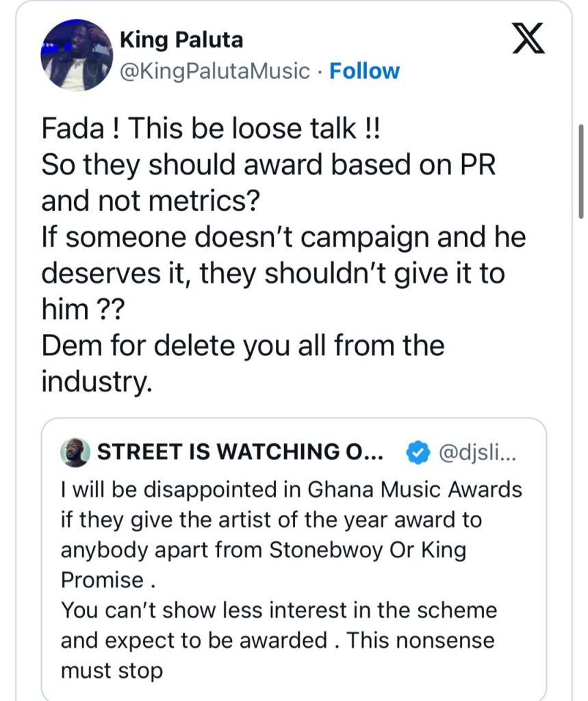Click the "If someone doesn't campaign and he" line
The height and width of the screenshot is (701, 588).
[x=283, y=238]
